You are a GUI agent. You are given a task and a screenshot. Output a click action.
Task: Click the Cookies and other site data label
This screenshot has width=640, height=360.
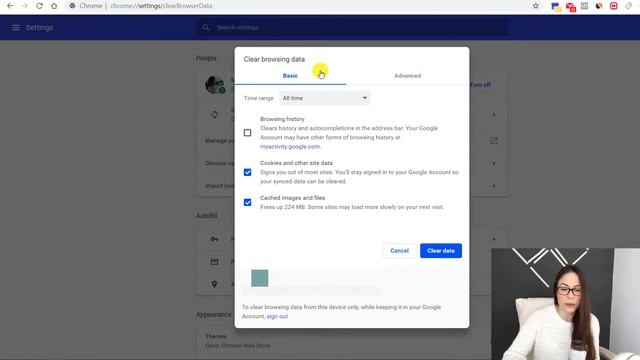[296, 163]
